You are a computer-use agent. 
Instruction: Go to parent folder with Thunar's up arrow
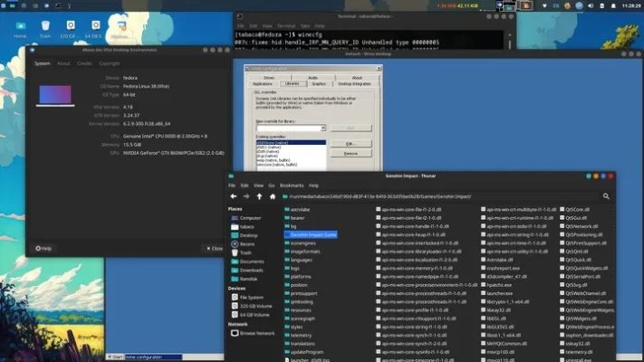pyautogui.click(x=259, y=196)
